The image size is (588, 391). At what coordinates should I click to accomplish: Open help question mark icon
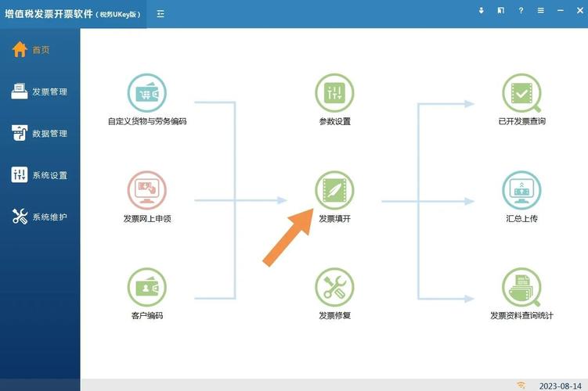click(x=521, y=10)
